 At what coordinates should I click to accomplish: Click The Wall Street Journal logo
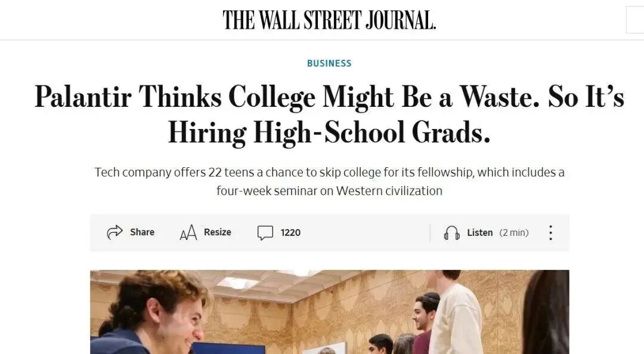click(x=329, y=20)
